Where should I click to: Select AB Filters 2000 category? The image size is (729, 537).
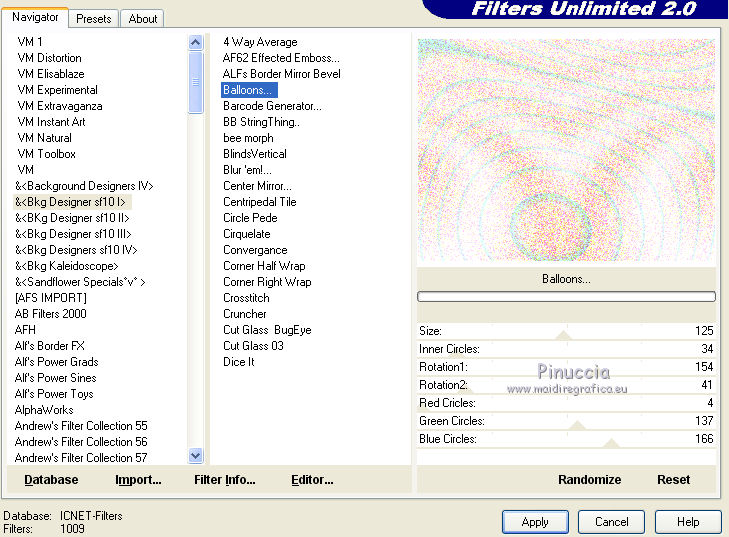pos(51,314)
